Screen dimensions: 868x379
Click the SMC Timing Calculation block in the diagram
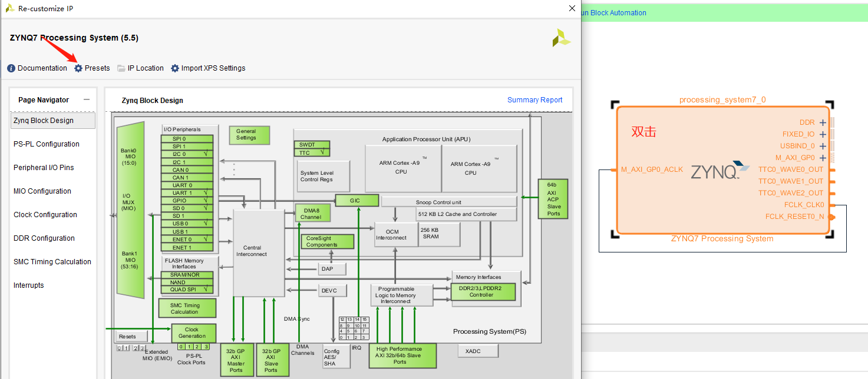[187, 307]
